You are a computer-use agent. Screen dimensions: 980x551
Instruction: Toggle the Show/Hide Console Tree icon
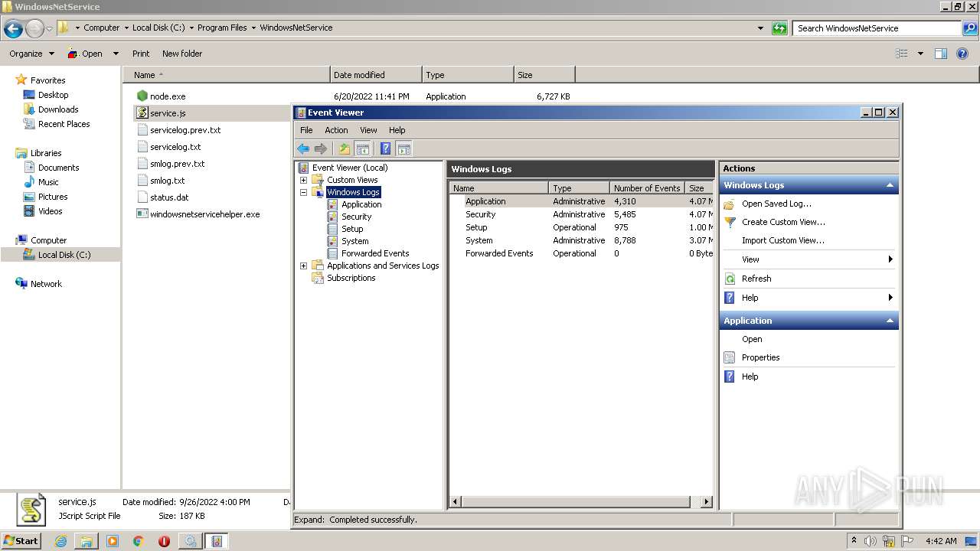(363, 148)
